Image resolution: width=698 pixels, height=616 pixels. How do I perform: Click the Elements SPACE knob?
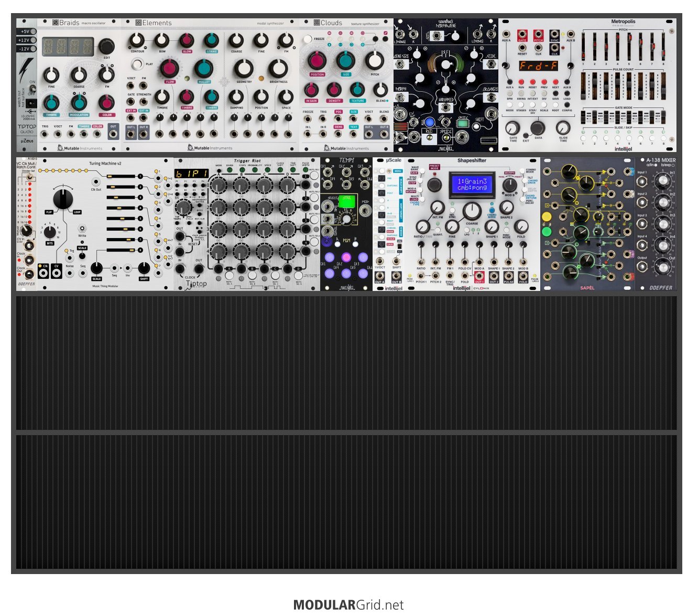(x=286, y=97)
